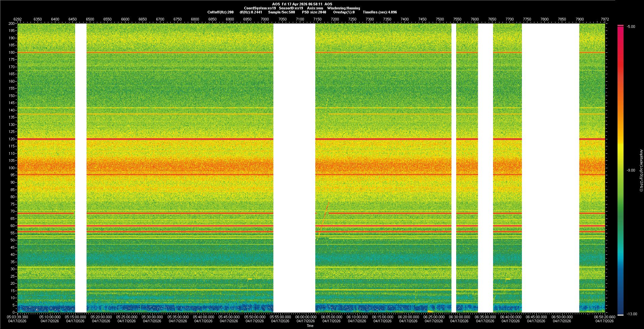Click the 7000 tick on the top axis

[265, 19]
